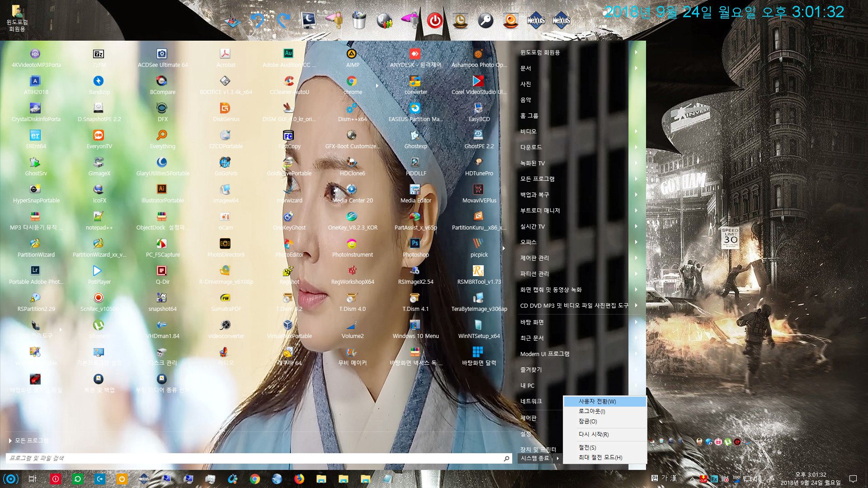Open 네트워크 link
Screen dimensions: 868x488
(531, 401)
